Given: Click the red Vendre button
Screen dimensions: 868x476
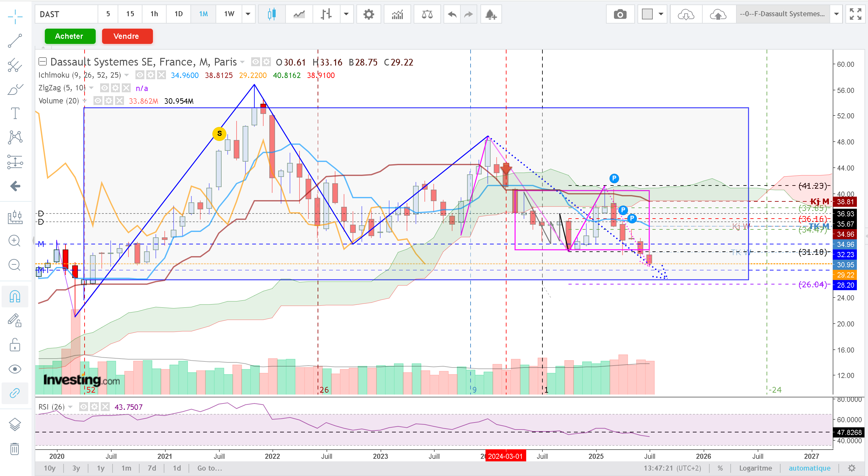Looking at the screenshot, I should (127, 36).
